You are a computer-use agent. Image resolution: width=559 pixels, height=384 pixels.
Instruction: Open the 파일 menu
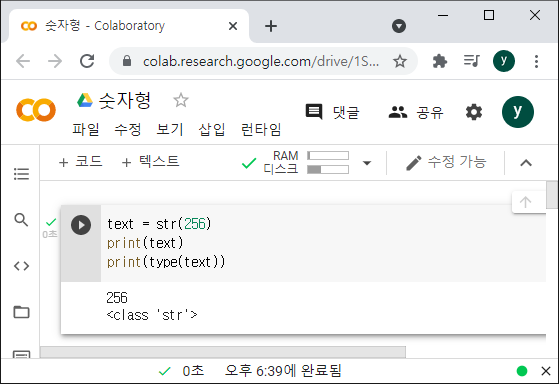pyautogui.click(x=86, y=129)
